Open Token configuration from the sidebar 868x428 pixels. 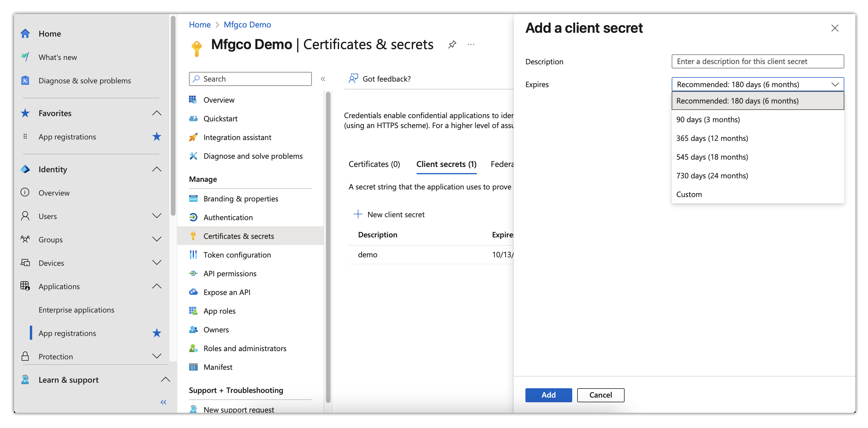[x=237, y=255]
